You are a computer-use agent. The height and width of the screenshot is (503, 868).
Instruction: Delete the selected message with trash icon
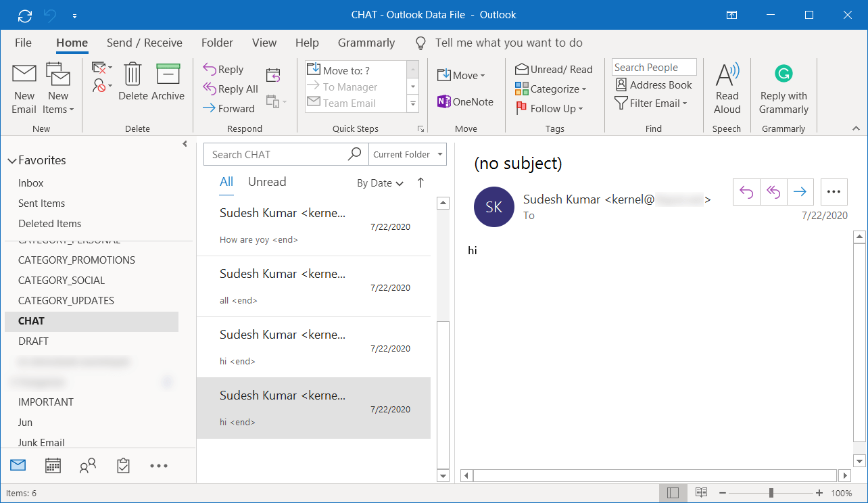coord(133,82)
